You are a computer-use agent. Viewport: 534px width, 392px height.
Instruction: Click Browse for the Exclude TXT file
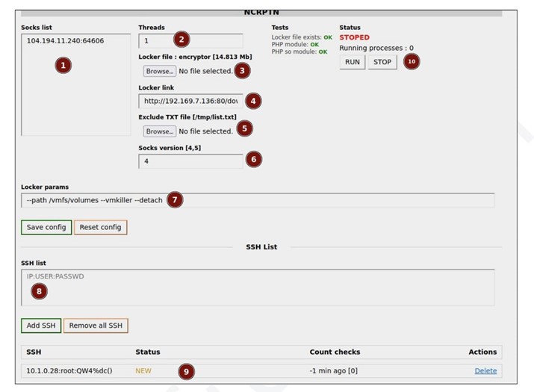(x=160, y=131)
